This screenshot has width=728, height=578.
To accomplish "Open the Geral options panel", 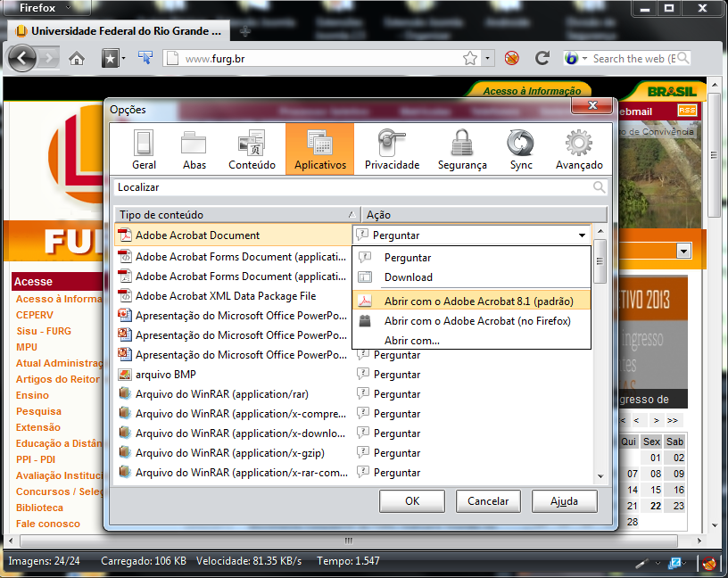I will click(x=144, y=149).
